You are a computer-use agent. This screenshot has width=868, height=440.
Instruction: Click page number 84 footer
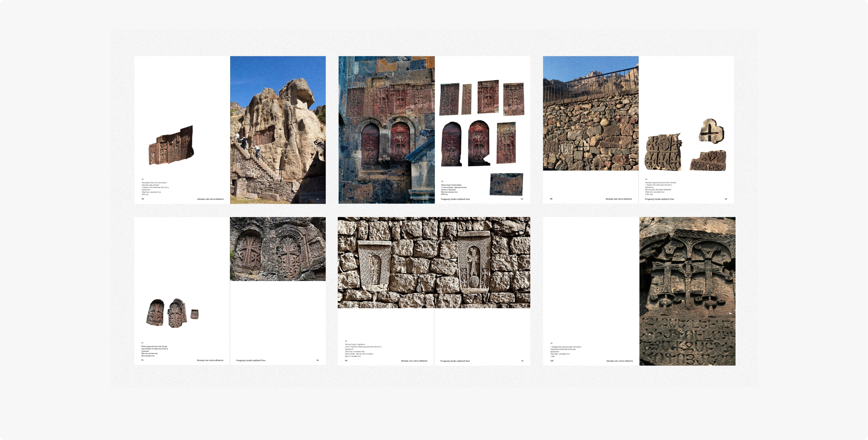coord(143,199)
